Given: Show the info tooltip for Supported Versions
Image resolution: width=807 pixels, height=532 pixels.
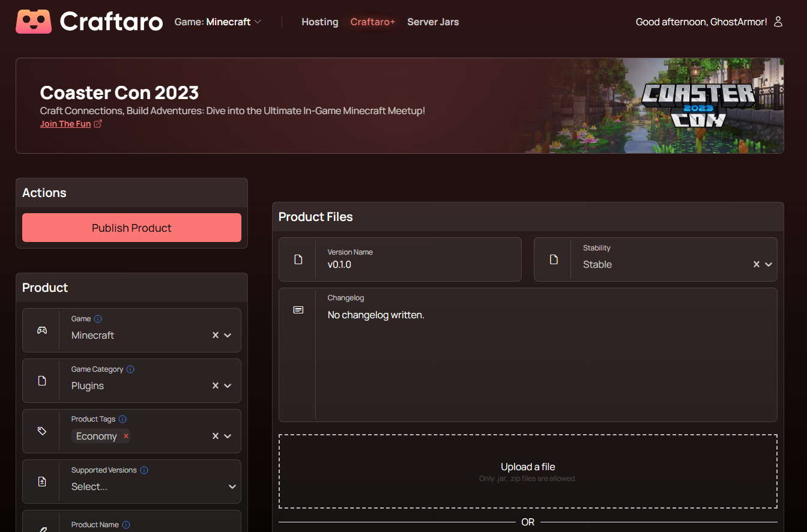Looking at the screenshot, I should 144,470.
